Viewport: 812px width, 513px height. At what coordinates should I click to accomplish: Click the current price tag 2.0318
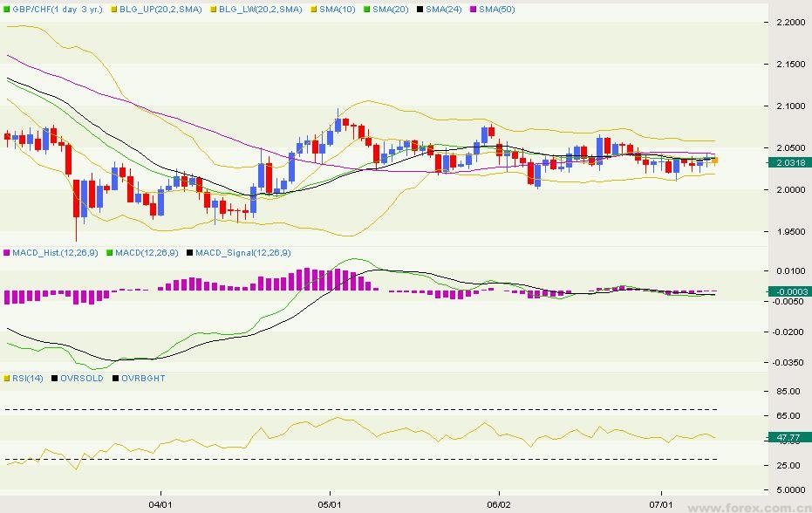click(787, 162)
